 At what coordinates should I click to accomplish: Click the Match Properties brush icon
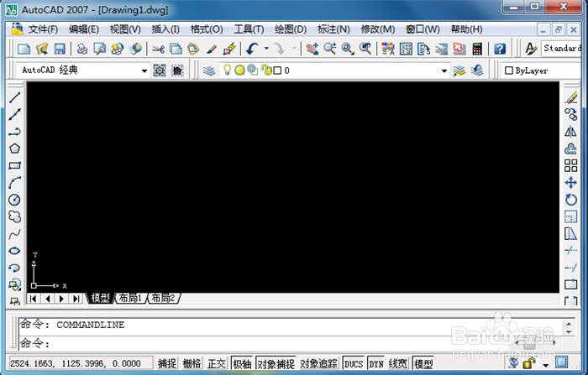pos(212,49)
